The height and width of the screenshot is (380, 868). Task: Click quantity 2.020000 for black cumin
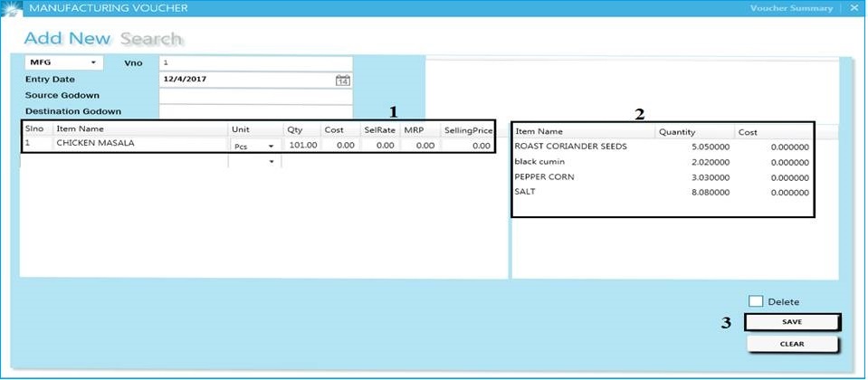coord(709,163)
